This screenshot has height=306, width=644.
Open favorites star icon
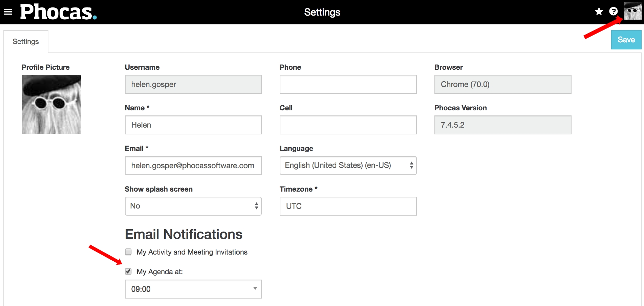click(599, 12)
